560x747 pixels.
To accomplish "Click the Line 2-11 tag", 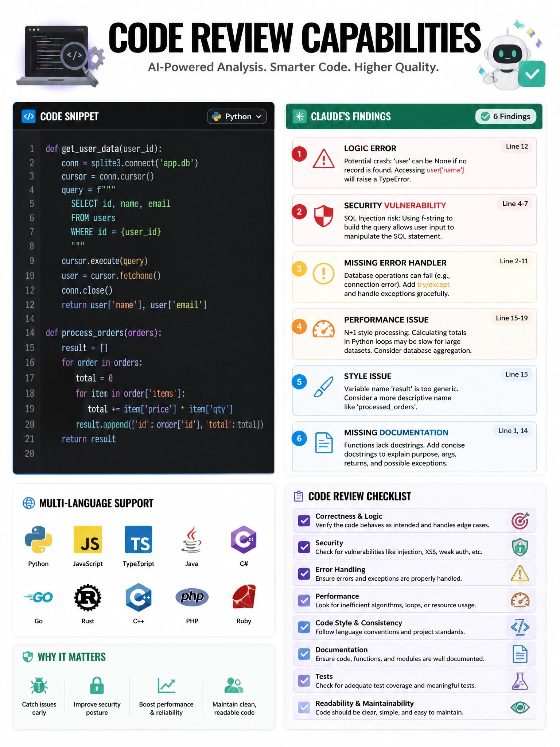I will click(514, 261).
